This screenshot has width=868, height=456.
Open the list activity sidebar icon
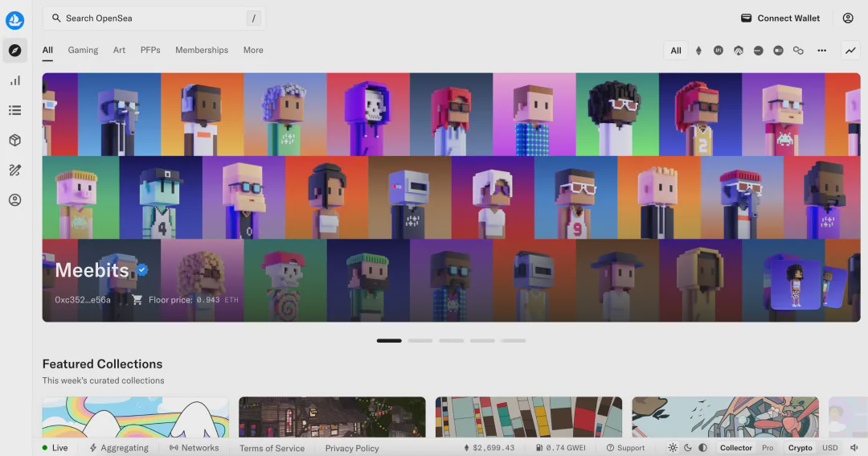(15, 110)
